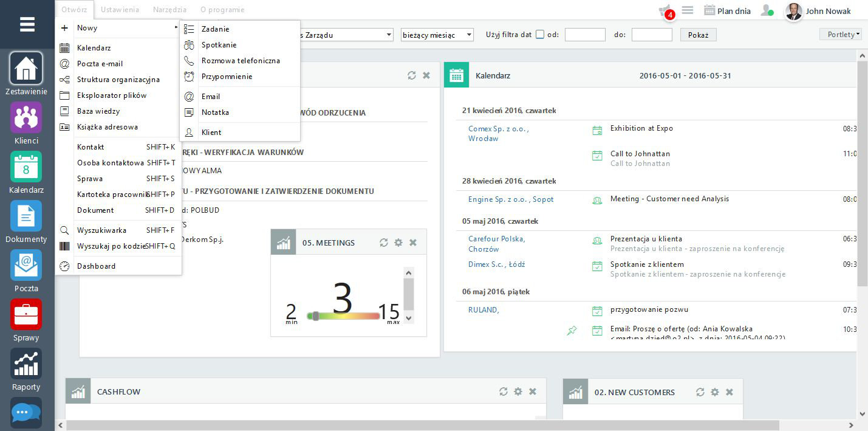Click the hamburger menu icon at top left

[x=27, y=24]
